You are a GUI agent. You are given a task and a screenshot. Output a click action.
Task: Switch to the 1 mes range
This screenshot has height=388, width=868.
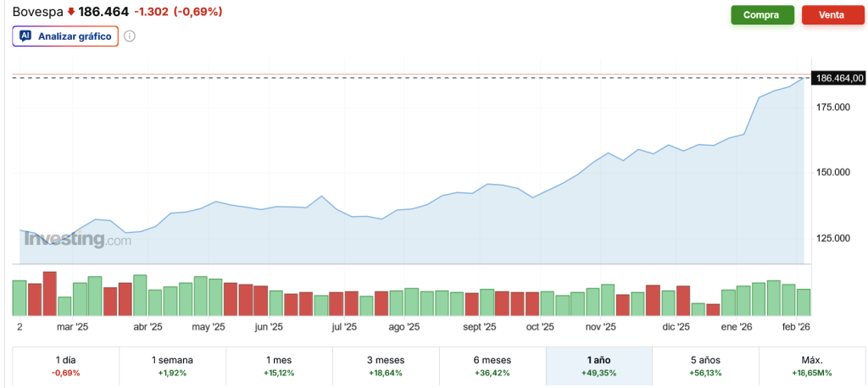280,366
